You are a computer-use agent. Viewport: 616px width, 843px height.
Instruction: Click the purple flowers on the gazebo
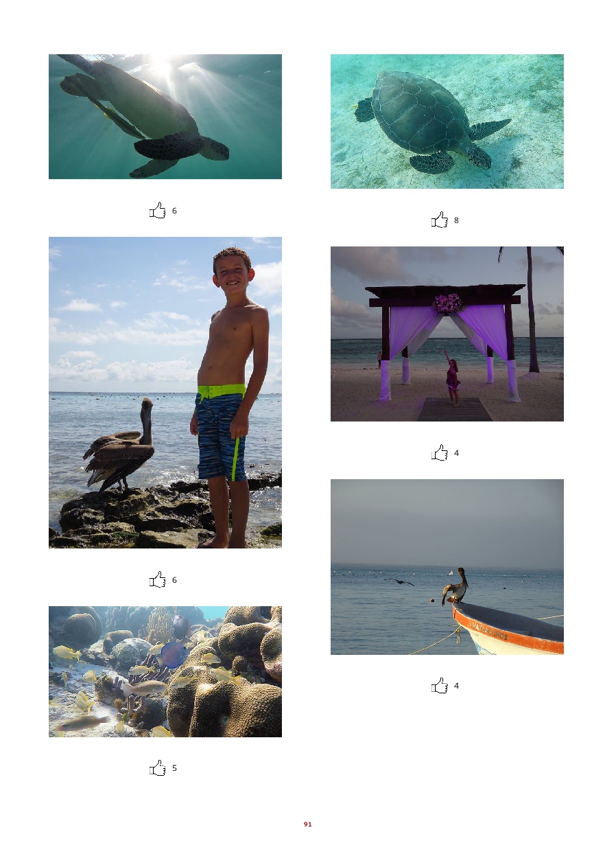tap(447, 303)
